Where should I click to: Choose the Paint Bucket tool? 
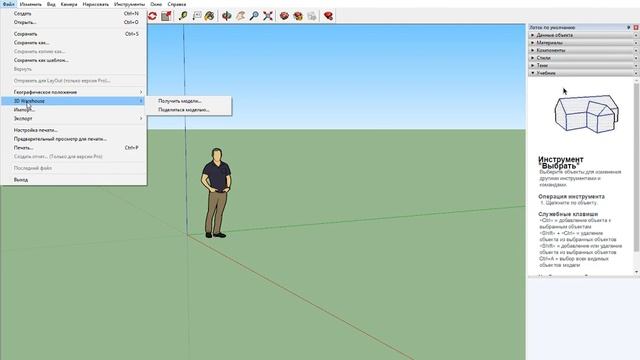tap(209, 16)
